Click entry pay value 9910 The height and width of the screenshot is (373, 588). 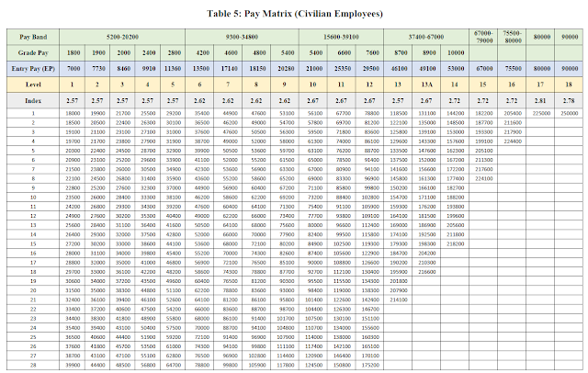click(149, 69)
